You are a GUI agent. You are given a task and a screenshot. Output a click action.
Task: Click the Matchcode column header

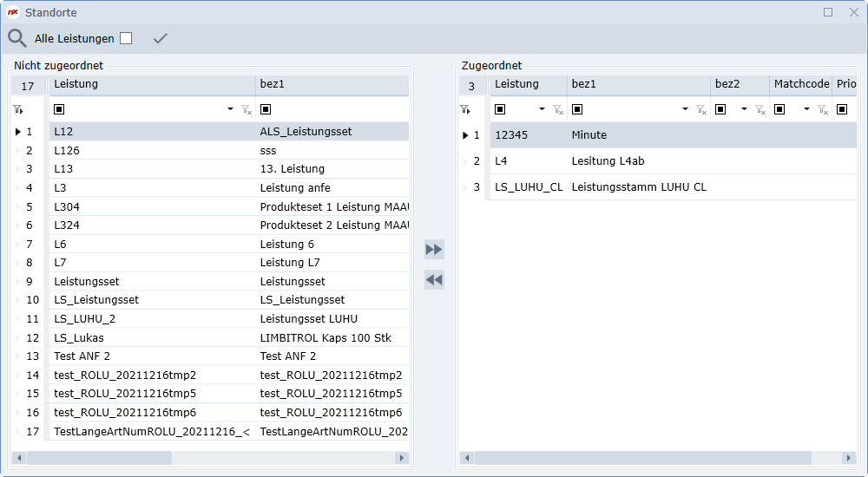coord(799,84)
